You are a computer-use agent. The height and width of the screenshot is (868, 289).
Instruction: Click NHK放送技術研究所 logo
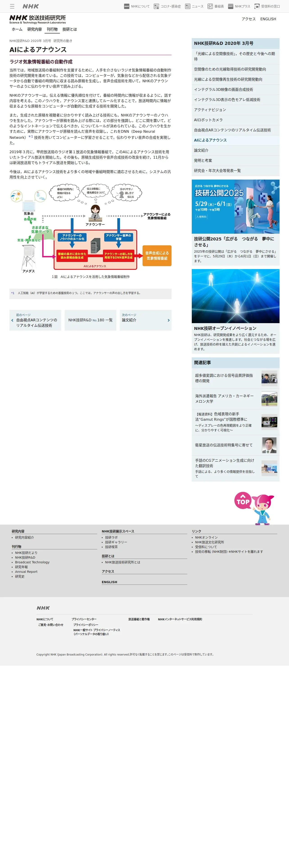pos(38,19)
